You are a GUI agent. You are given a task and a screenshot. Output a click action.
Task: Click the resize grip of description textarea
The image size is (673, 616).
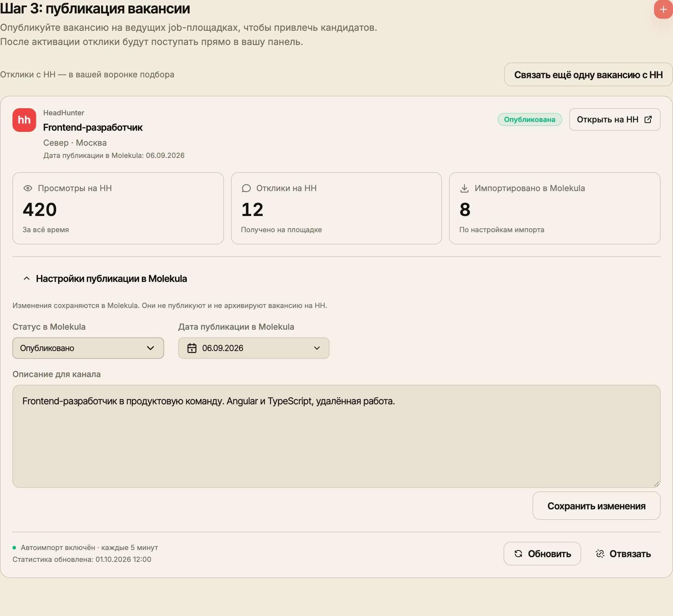tap(656, 484)
